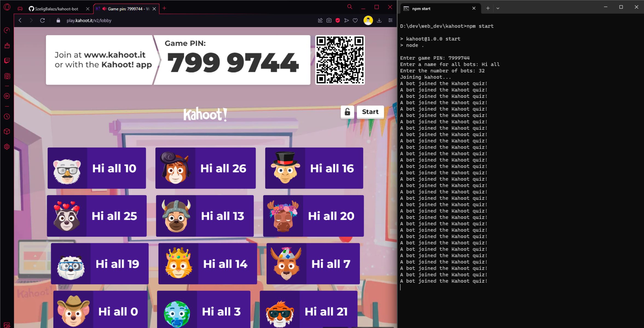
Task: Maximize the terminal window
Action: tap(621, 7)
